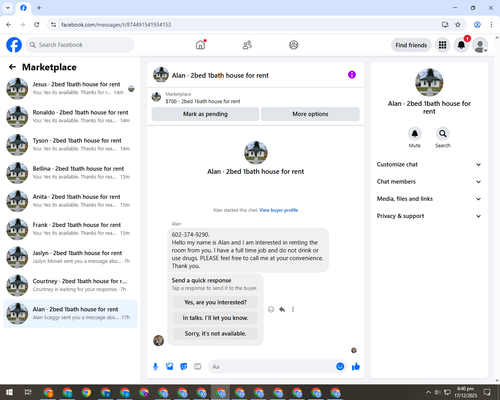Open the notifications bell
Image resolution: width=500 pixels, height=400 pixels.
[461, 45]
